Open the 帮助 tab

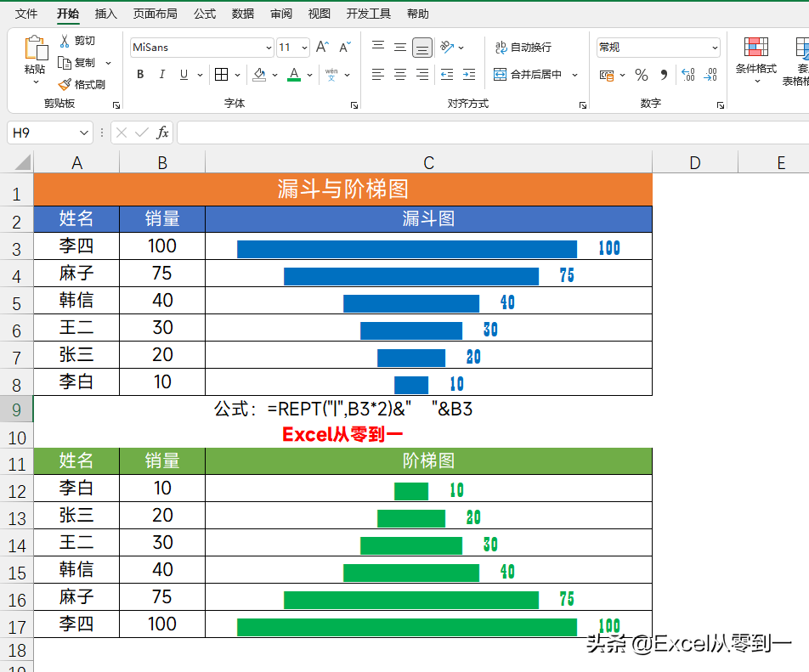tap(418, 14)
